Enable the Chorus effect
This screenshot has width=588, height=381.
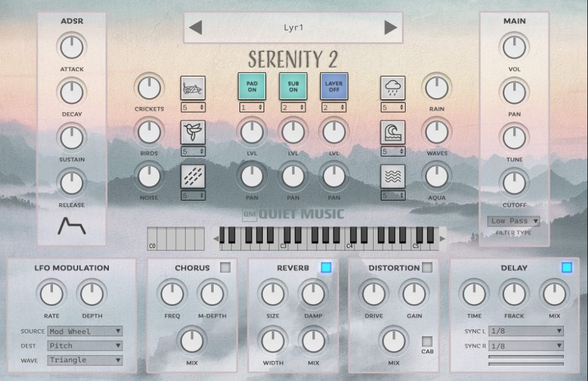225,268
